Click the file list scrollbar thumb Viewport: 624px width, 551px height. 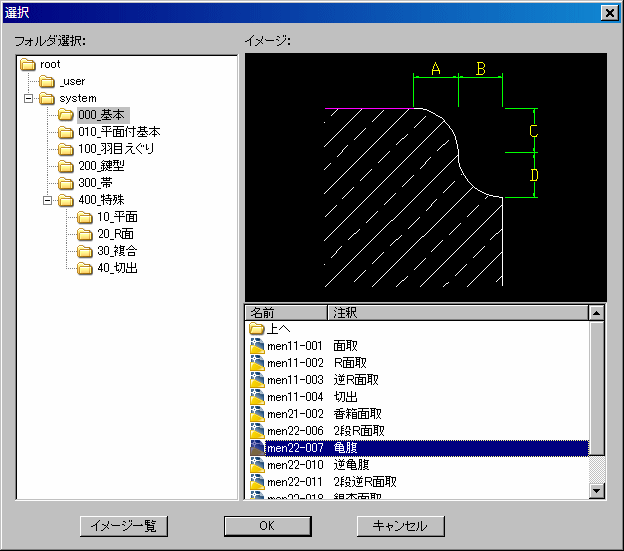596,388
